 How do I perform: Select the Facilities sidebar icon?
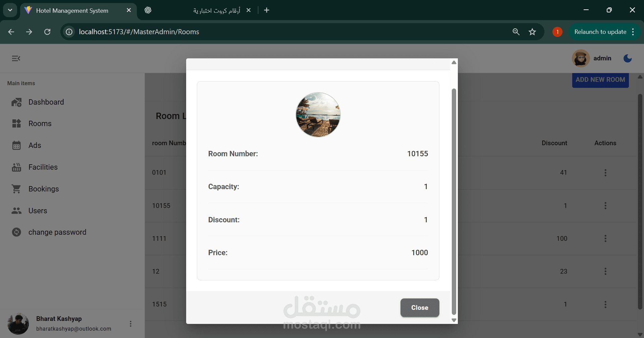coord(16,167)
